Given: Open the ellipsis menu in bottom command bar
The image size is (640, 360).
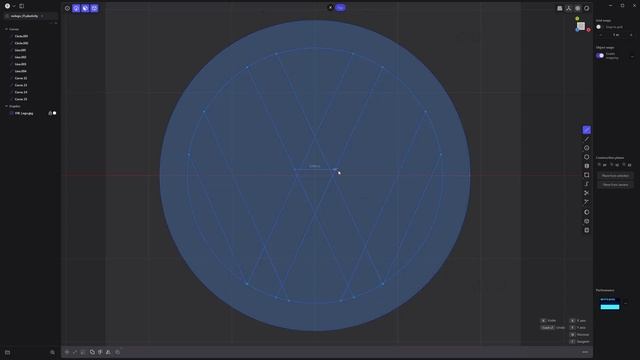Looking at the screenshot, I should [x=585, y=352].
